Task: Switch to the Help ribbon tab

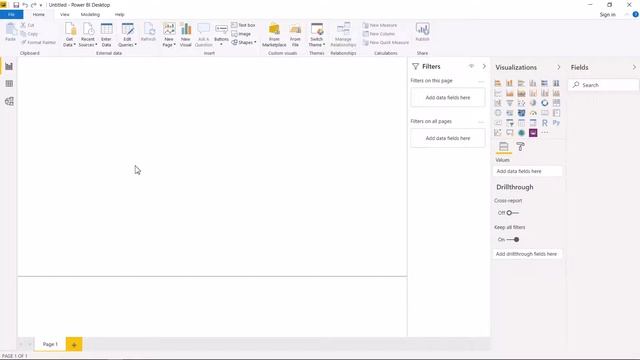Action: click(x=119, y=15)
